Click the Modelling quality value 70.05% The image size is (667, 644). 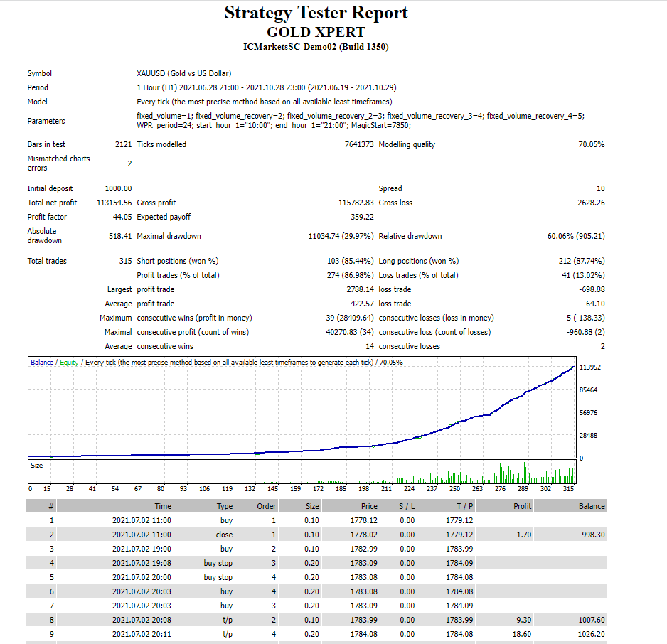pyautogui.click(x=592, y=144)
